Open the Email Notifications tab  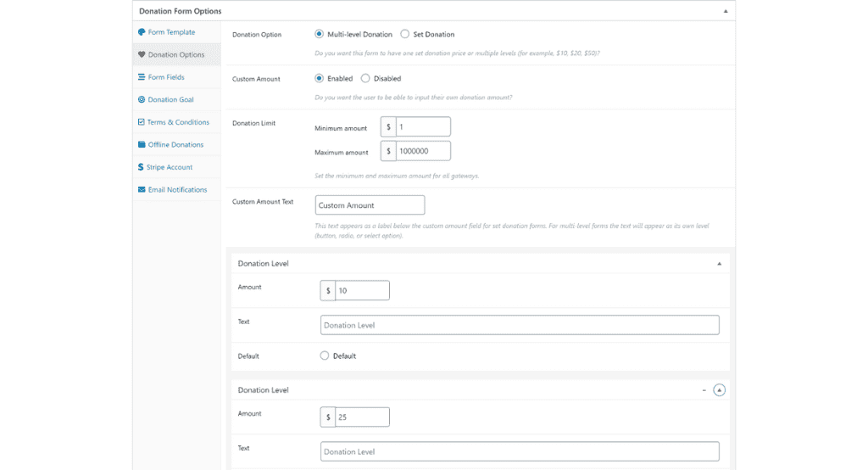click(176, 189)
